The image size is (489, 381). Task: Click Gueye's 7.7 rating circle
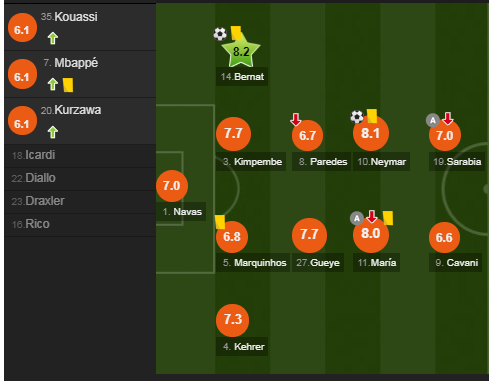[309, 235]
